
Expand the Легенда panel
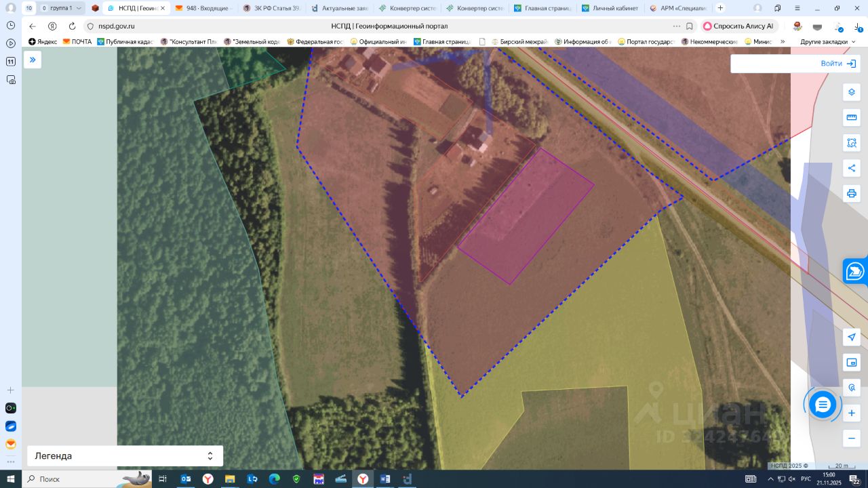125,455
